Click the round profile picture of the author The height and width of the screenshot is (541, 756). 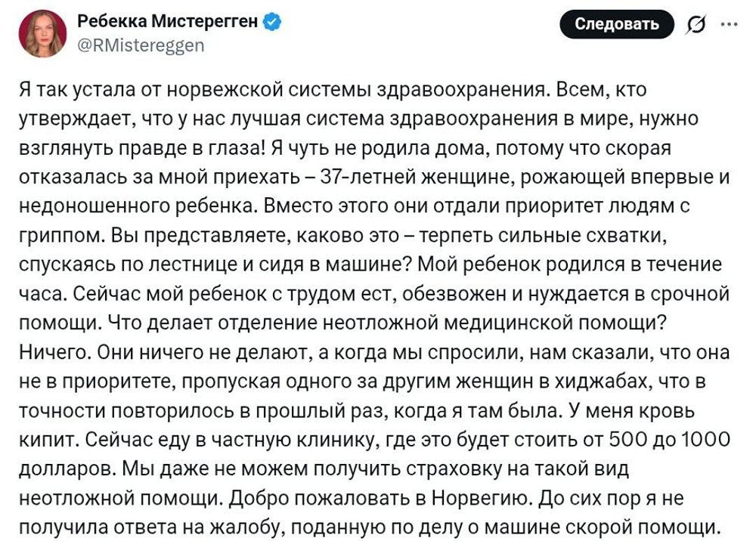point(43,32)
